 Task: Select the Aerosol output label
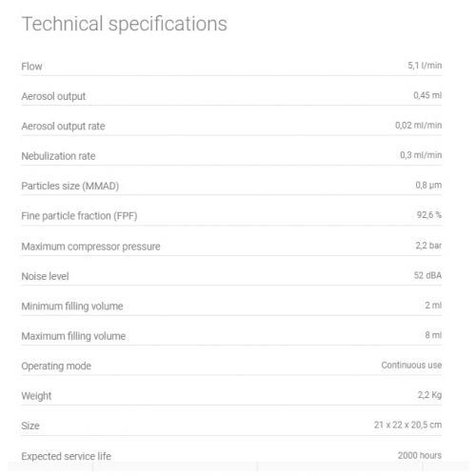[53, 96]
